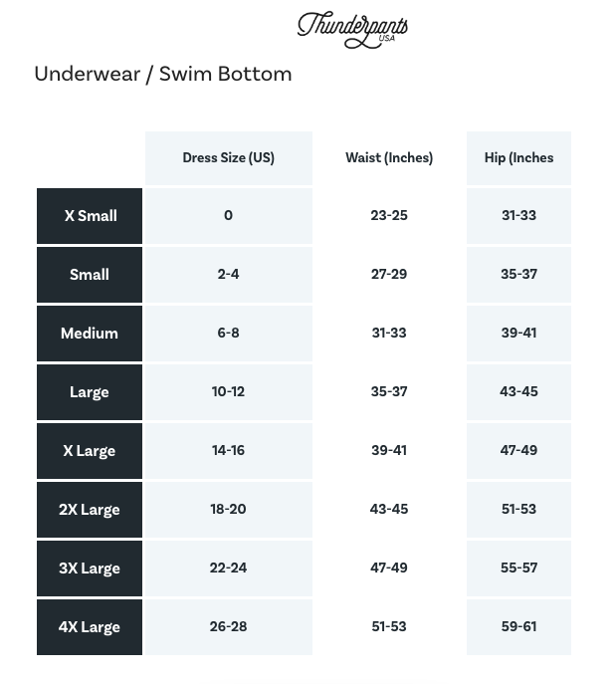Click the 6-8 dress size cell

click(x=228, y=334)
